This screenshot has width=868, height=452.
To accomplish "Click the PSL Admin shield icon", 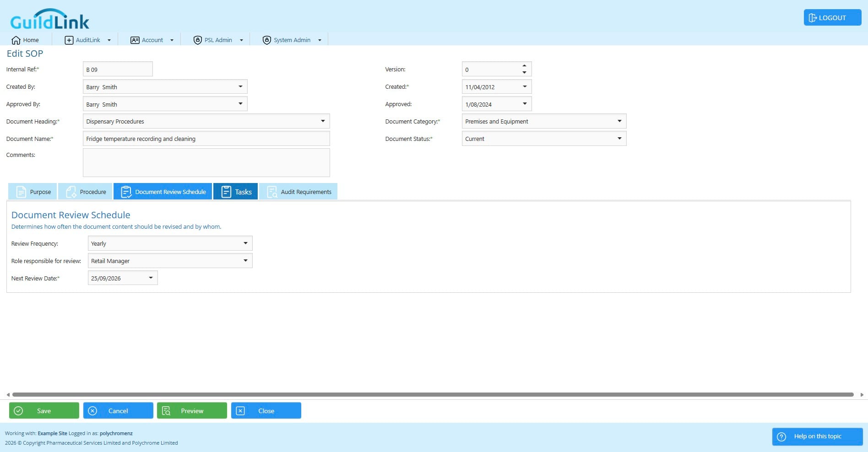I will tap(198, 40).
